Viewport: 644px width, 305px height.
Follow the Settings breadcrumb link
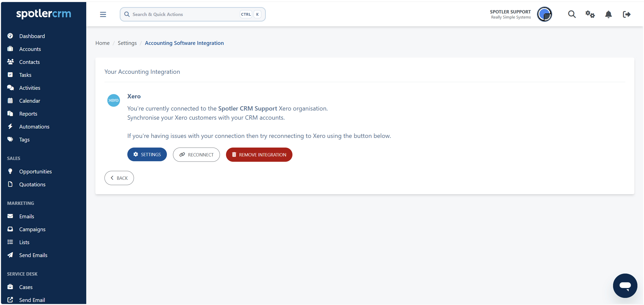pyautogui.click(x=127, y=43)
